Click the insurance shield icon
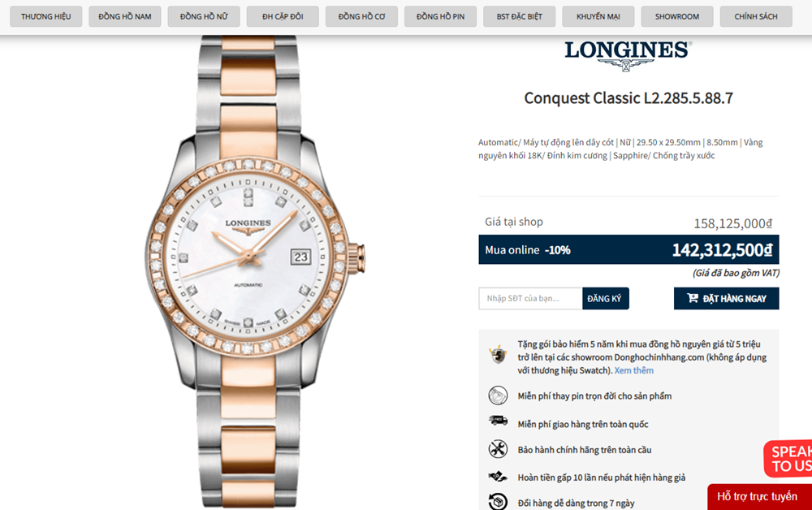Screen dimensions: 812x510 (498, 355)
